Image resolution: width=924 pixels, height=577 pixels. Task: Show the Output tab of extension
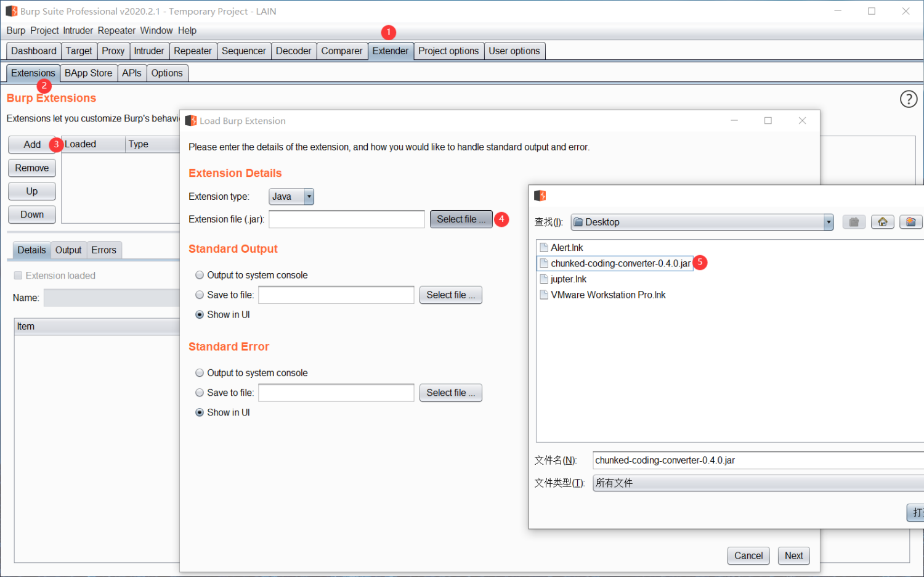point(68,250)
